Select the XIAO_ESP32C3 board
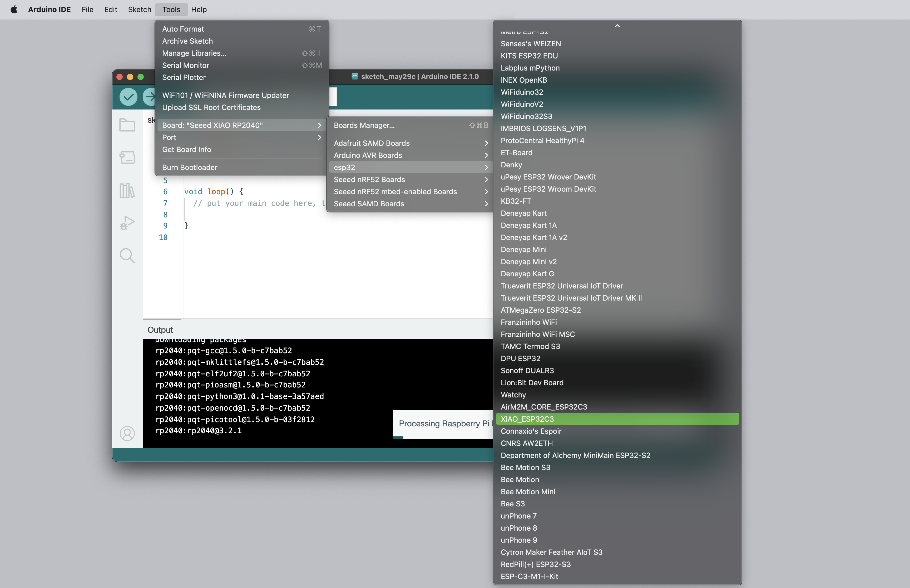 point(617,419)
